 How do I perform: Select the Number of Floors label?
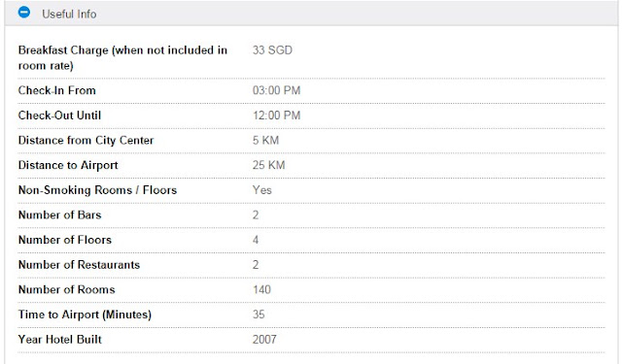(x=65, y=240)
